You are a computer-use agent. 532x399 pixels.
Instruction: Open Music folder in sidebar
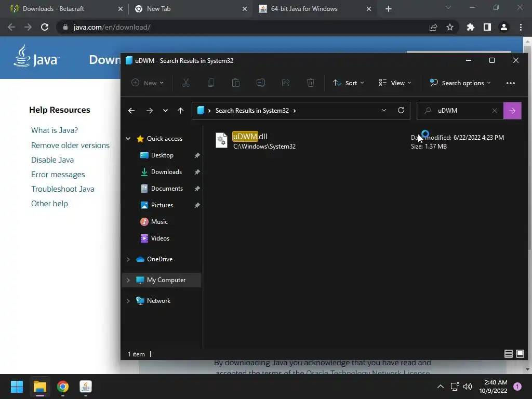(159, 221)
